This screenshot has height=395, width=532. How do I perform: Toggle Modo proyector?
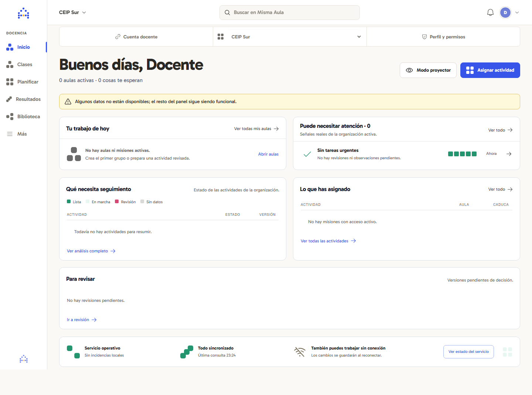(x=428, y=70)
